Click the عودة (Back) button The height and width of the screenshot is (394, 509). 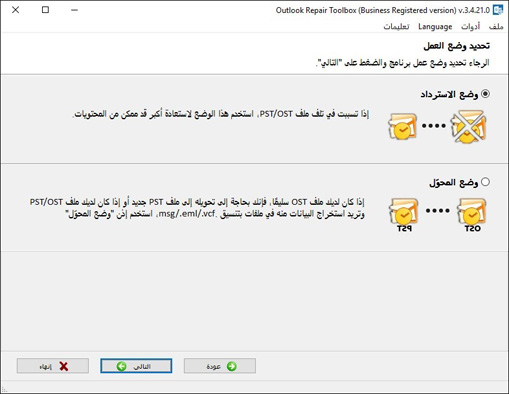click(x=220, y=366)
